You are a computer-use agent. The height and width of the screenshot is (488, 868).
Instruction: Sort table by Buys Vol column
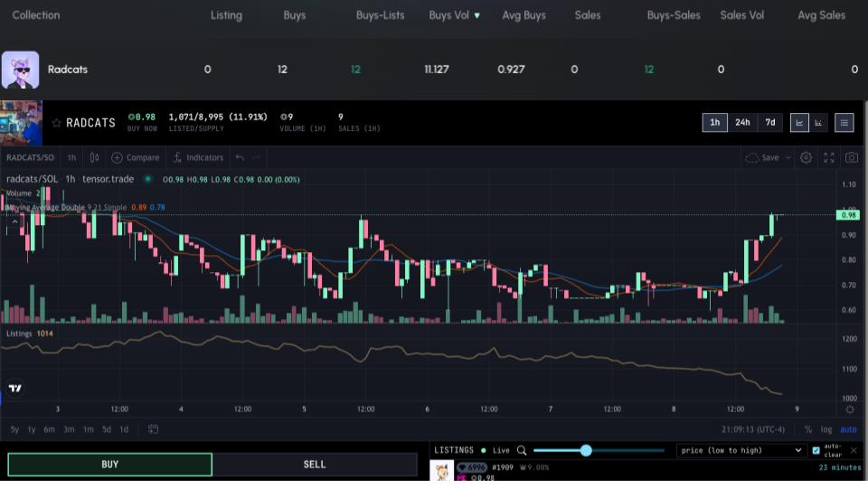[x=454, y=15]
